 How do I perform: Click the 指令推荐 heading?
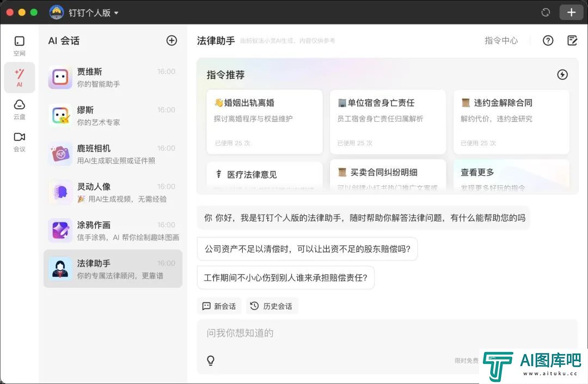(x=225, y=75)
